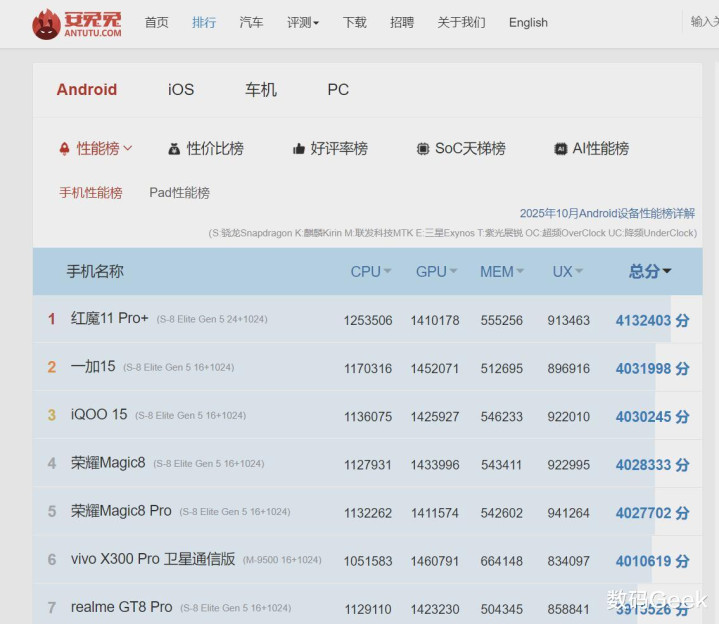Screen dimensions: 719x624
Task: Select the 车机 tab
Action: (260, 89)
